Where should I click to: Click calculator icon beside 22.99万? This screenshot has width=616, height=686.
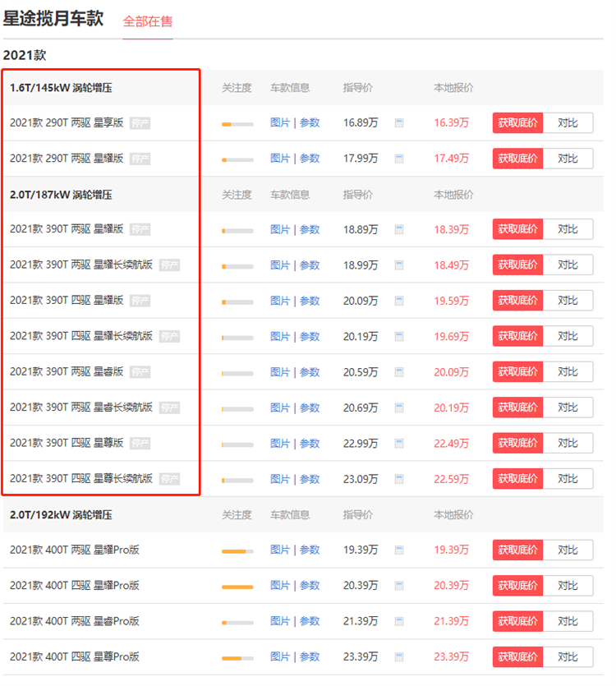pos(399,443)
